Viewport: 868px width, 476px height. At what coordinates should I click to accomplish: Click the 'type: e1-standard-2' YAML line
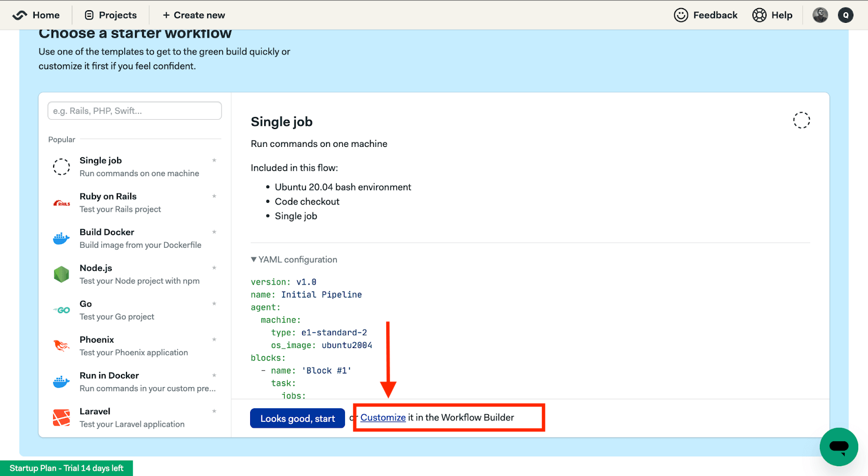(319, 332)
